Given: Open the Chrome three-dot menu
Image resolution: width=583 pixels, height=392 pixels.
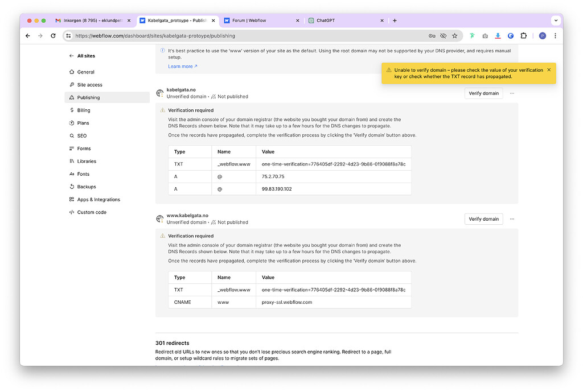Looking at the screenshot, I should pos(555,36).
